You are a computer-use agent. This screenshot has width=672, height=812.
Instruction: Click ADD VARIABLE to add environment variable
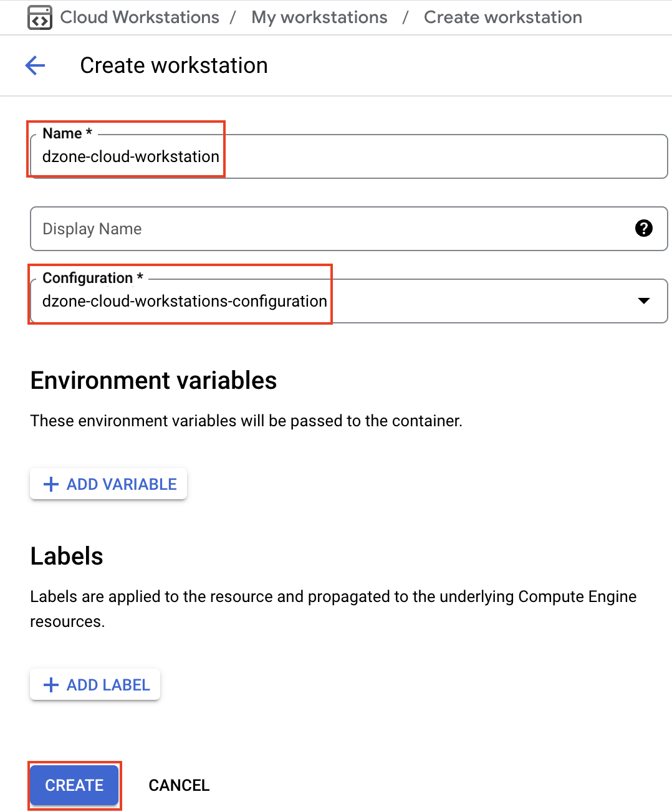(x=108, y=484)
